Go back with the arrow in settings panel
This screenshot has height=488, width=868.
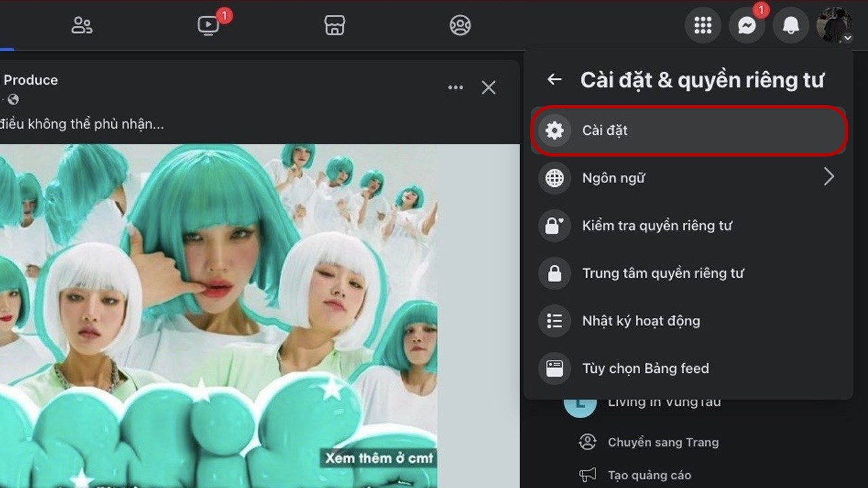555,79
